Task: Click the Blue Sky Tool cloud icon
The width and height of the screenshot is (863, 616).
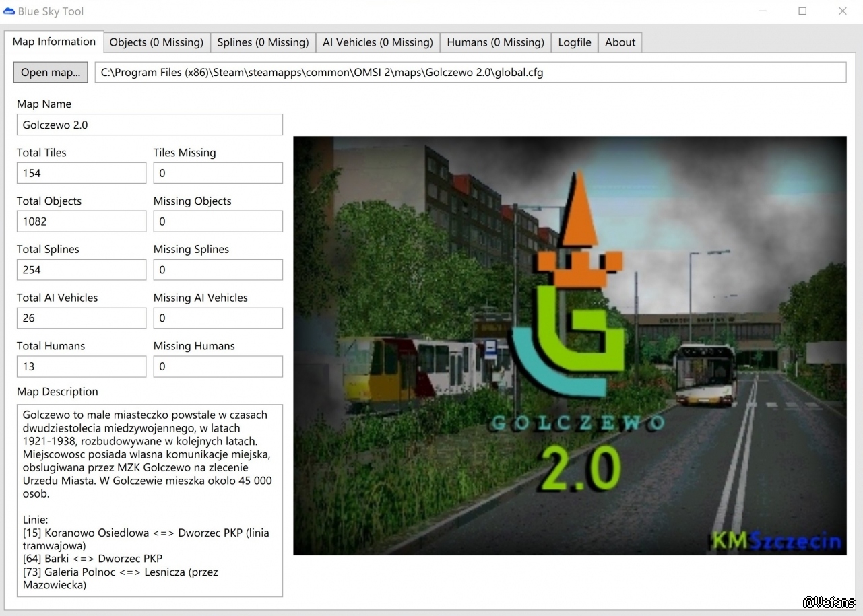Action: (9, 11)
